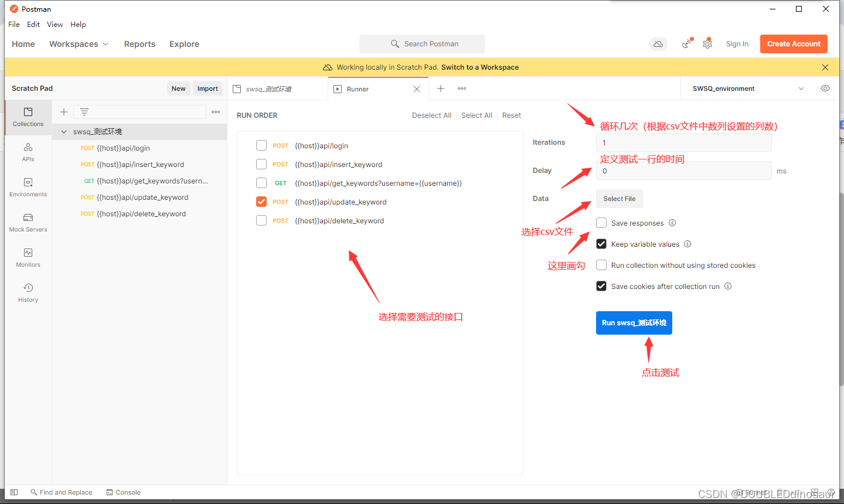Disable Keep variable values checkbox
The height and width of the screenshot is (504, 844).
click(x=601, y=244)
